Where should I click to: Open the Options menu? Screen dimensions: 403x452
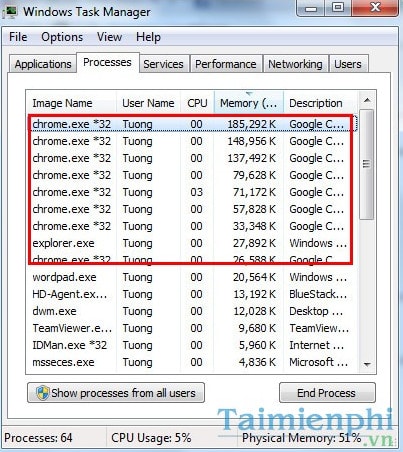[x=62, y=37]
